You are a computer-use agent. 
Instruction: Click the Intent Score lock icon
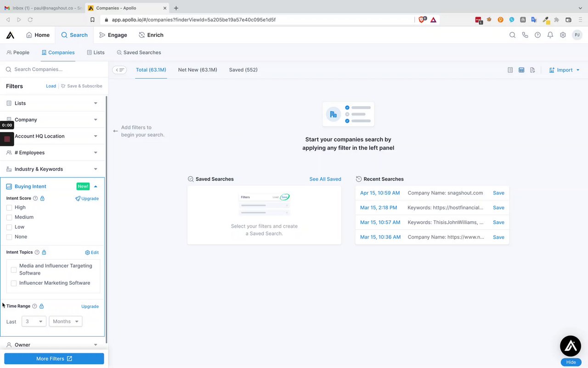[42, 198]
